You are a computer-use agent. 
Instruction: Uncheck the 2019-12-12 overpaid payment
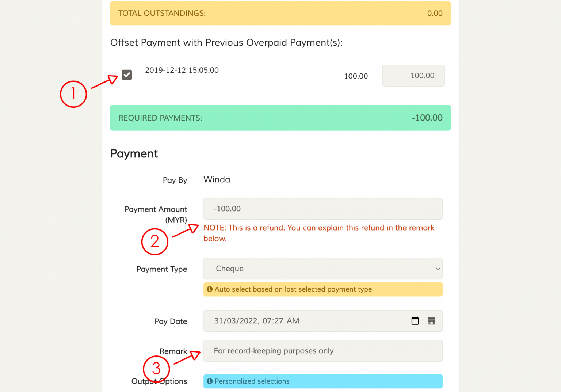(126, 75)
